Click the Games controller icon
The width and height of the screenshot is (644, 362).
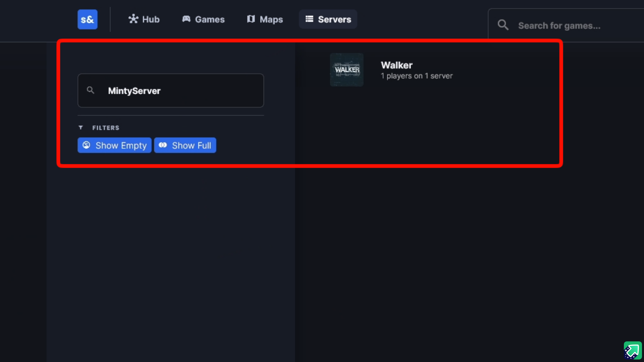point(186,19)
